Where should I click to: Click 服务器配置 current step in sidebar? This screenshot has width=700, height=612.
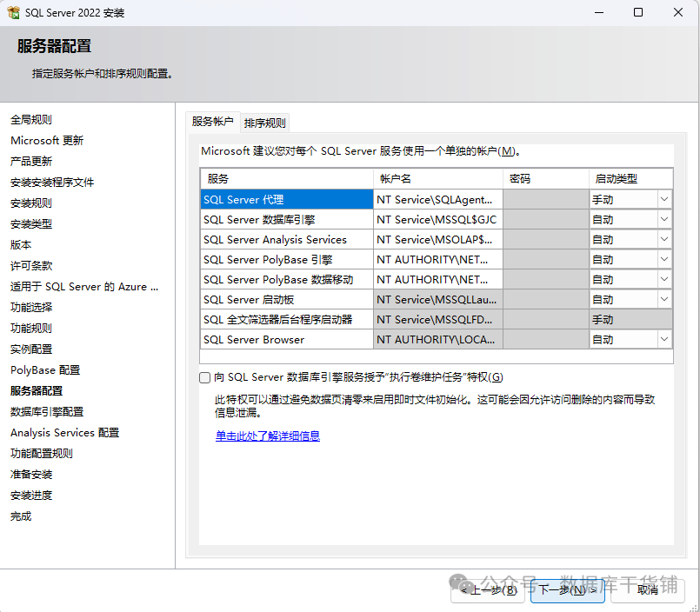[x=37, y=391]
